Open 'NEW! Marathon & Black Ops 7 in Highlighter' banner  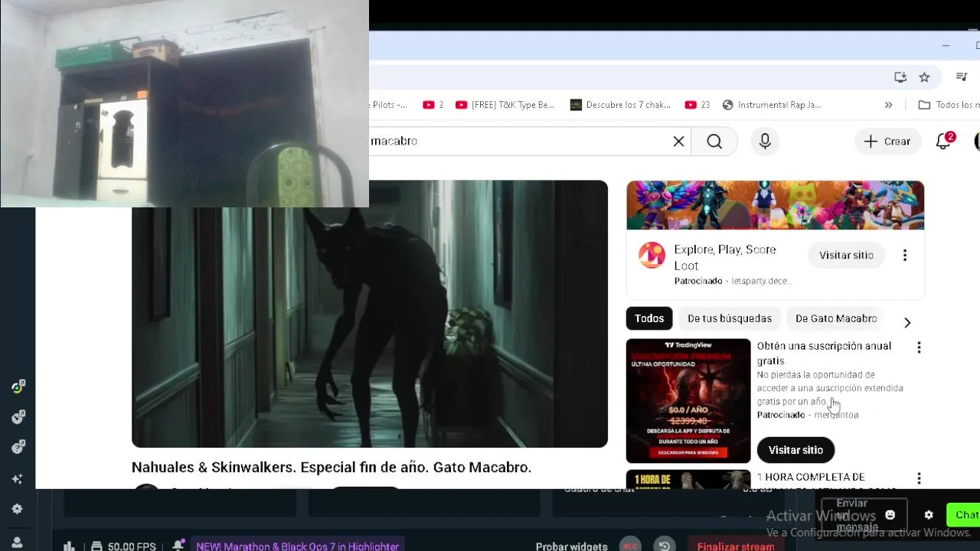tap(297, 546)
